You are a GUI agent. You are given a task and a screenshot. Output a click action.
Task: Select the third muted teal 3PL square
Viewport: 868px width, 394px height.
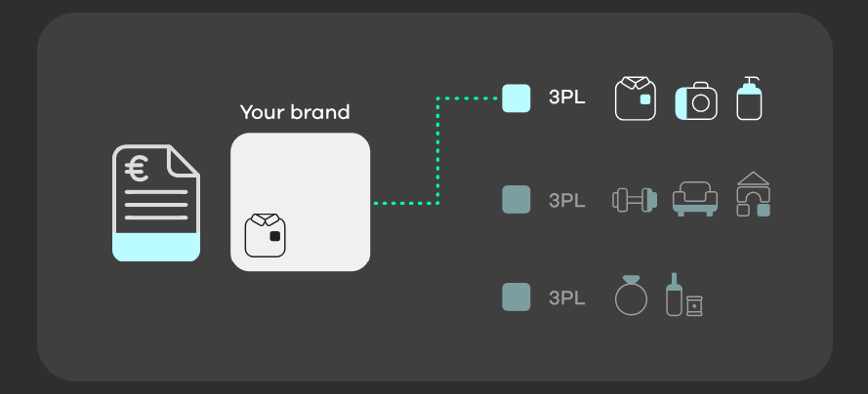[x=516, y=297]
